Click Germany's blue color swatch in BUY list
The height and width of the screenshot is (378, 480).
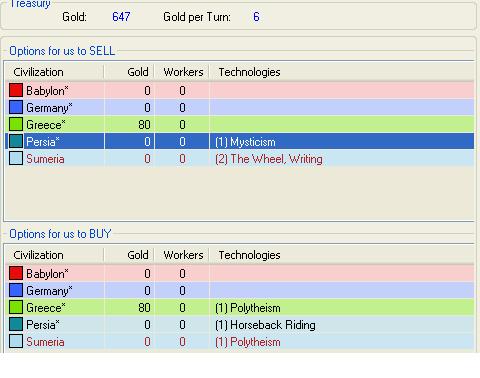[16, 290]
